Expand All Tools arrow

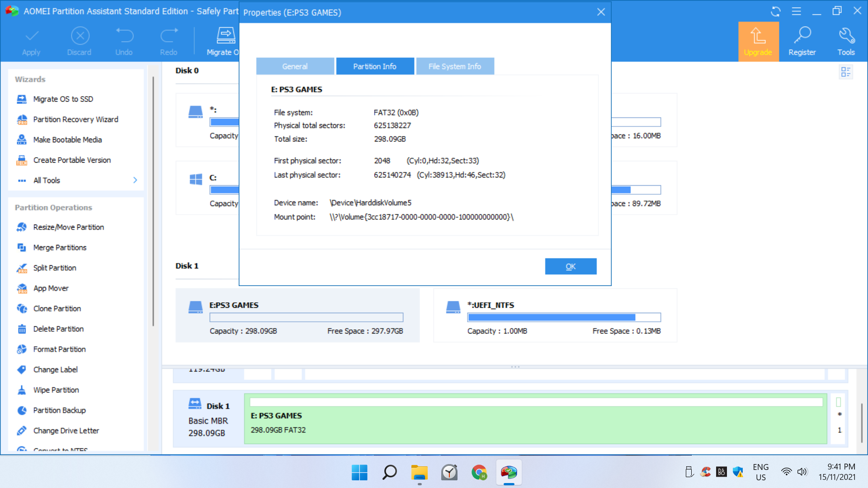(135, 180)
